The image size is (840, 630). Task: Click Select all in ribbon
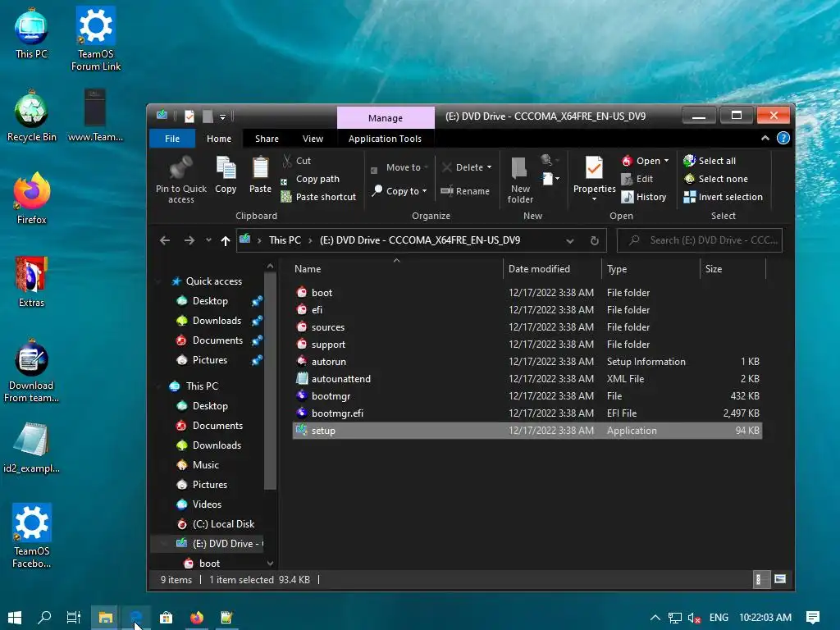coord(710,161)
